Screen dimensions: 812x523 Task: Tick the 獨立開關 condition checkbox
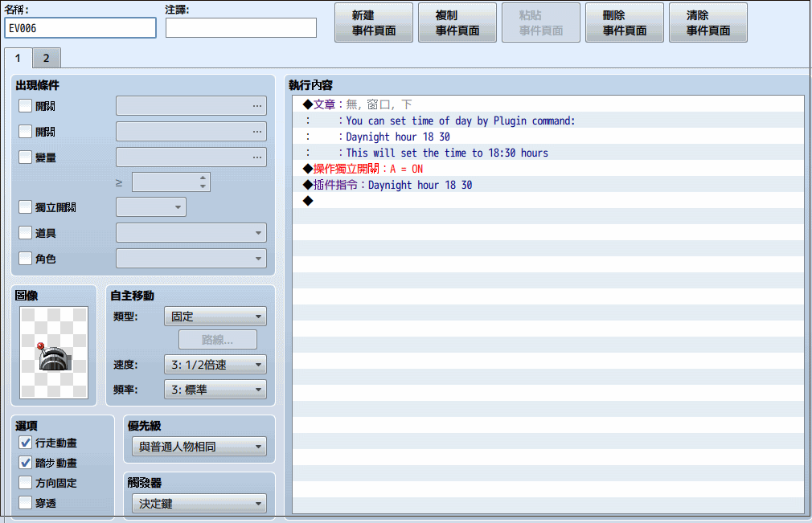coord(26,207)
